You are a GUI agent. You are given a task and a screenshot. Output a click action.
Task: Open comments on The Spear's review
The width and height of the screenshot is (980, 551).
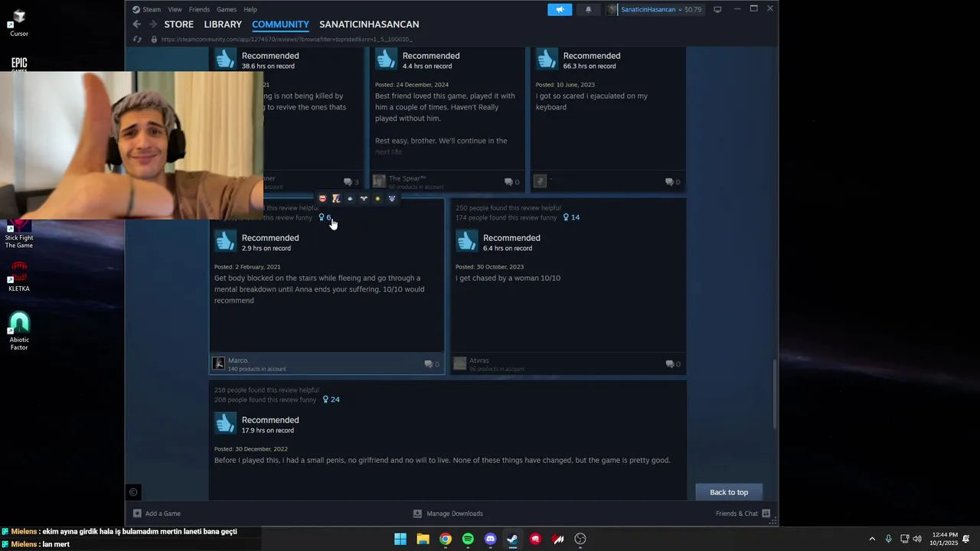(511, 182)
